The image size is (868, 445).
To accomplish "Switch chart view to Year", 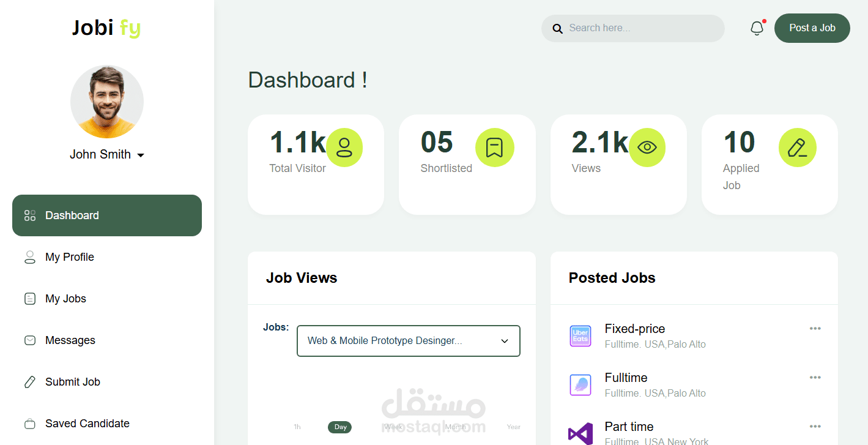I will (x=513, y=427).
